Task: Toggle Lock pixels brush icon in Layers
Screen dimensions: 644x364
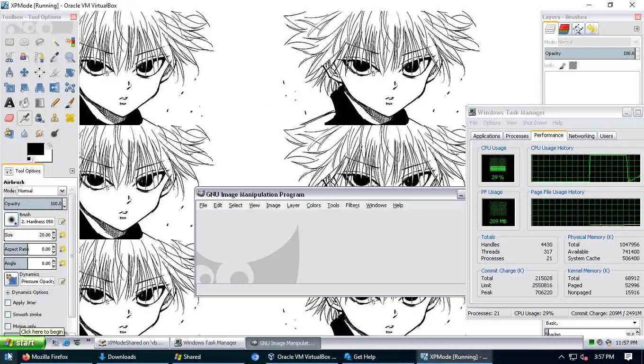Action: point(563,66)
